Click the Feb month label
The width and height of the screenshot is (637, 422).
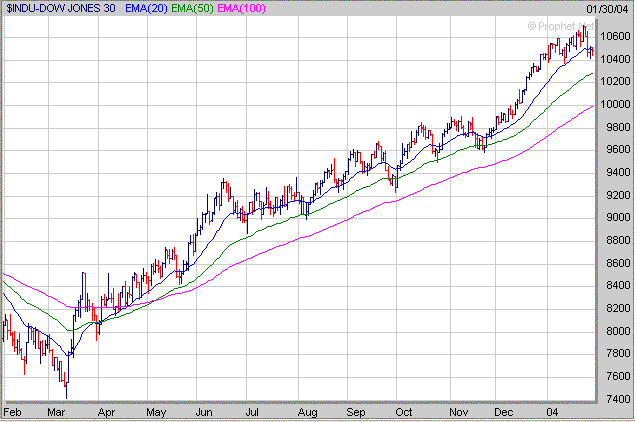12,412
